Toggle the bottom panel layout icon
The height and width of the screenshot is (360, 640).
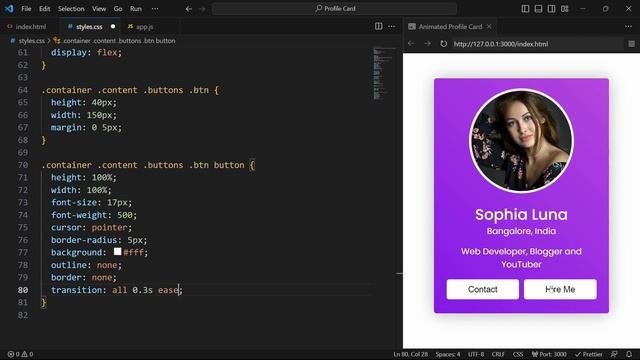538,9
